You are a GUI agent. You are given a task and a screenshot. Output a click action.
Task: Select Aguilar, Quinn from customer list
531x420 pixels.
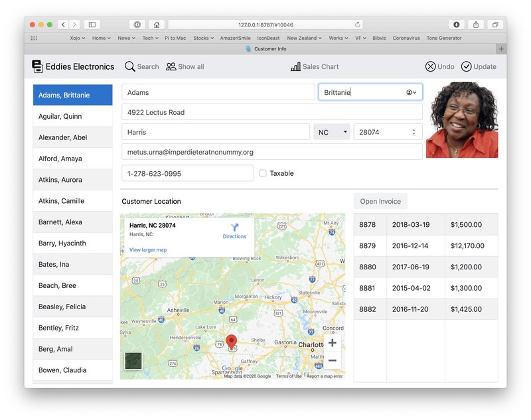(x=73, y=116)
